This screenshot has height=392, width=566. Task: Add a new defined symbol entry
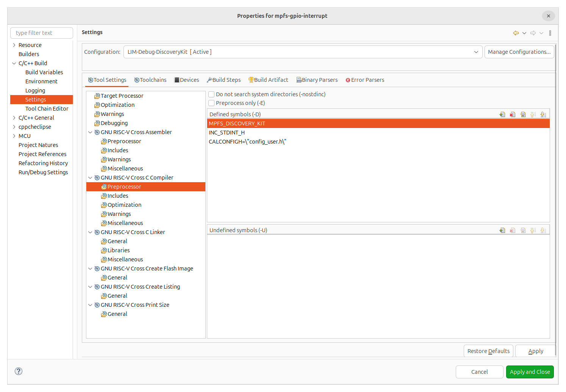tap(502, 114)
